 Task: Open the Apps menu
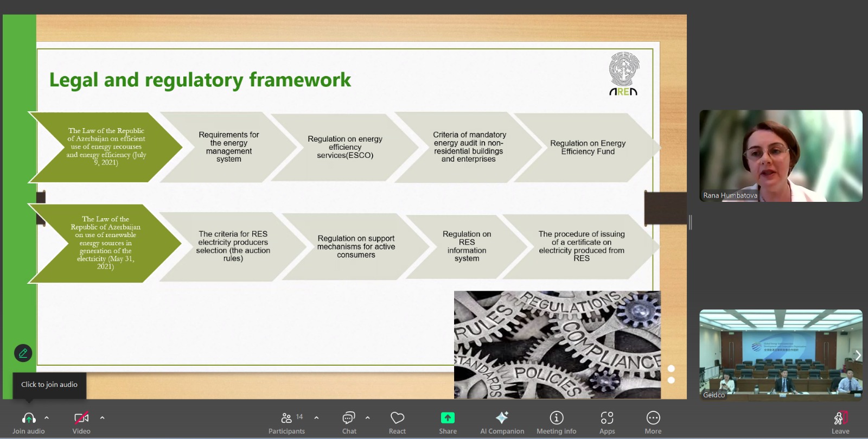607,418
